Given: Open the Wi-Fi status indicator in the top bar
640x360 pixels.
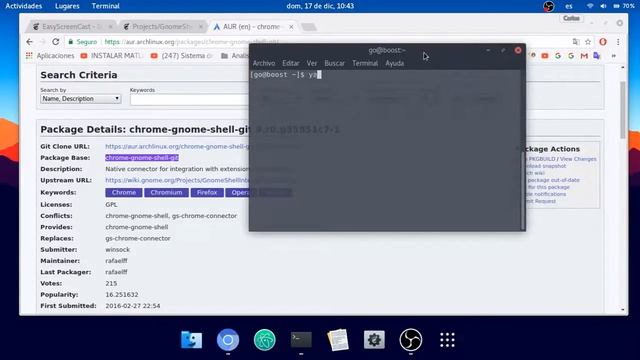Looking at the screenshot, I should click(590, 6).
